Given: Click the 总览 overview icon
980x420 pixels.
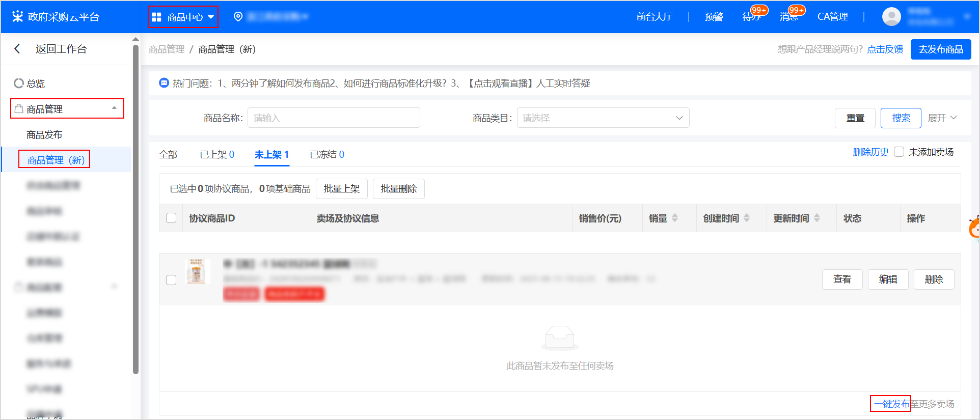Looking at the screenshot, I should click(19, 83).
